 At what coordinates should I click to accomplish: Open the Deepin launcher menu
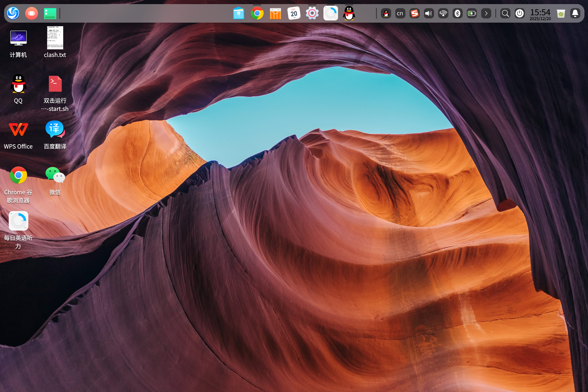tap(13, 13)
